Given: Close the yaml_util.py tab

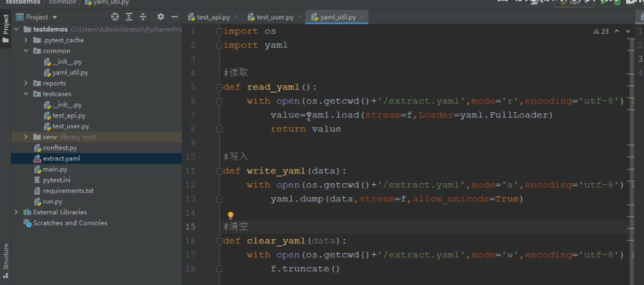Looking at the screenshot, I should pyautogui.click(x=362, y=16).
